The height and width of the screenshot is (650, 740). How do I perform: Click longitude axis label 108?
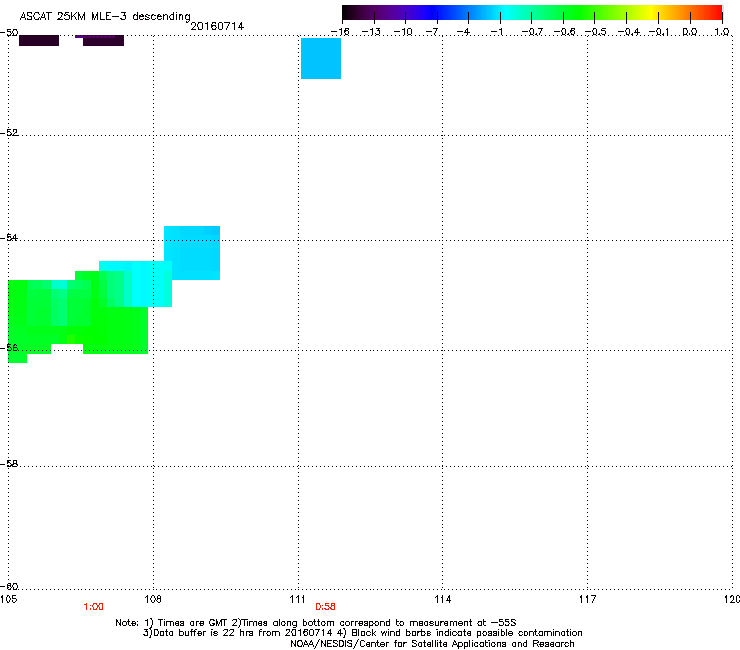click(x=153, y=599)
